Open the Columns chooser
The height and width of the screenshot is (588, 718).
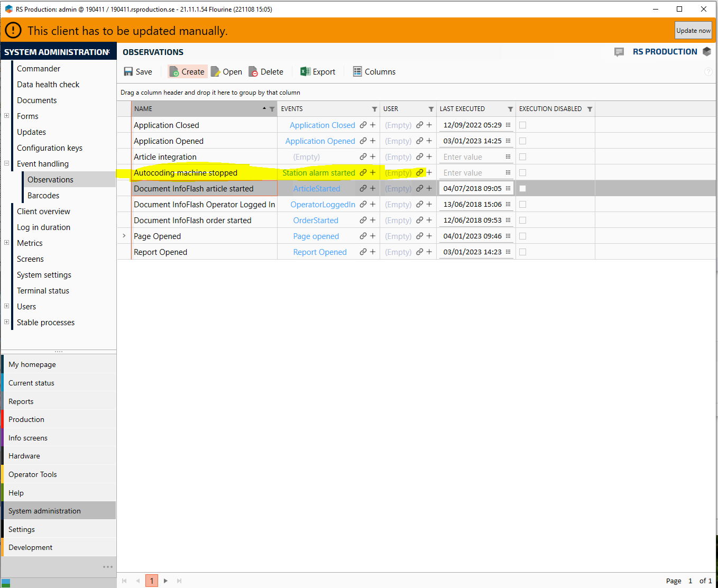click(374, 72)
